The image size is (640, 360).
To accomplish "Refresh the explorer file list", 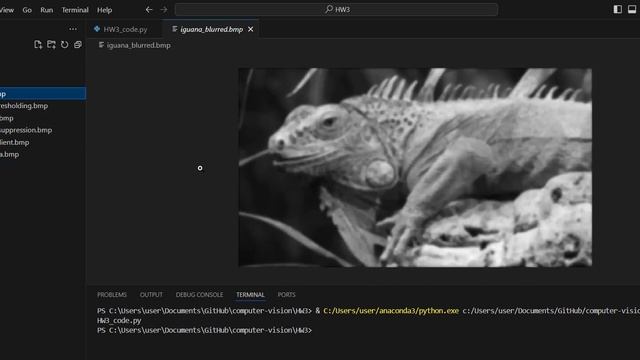I will click(64, 44).
